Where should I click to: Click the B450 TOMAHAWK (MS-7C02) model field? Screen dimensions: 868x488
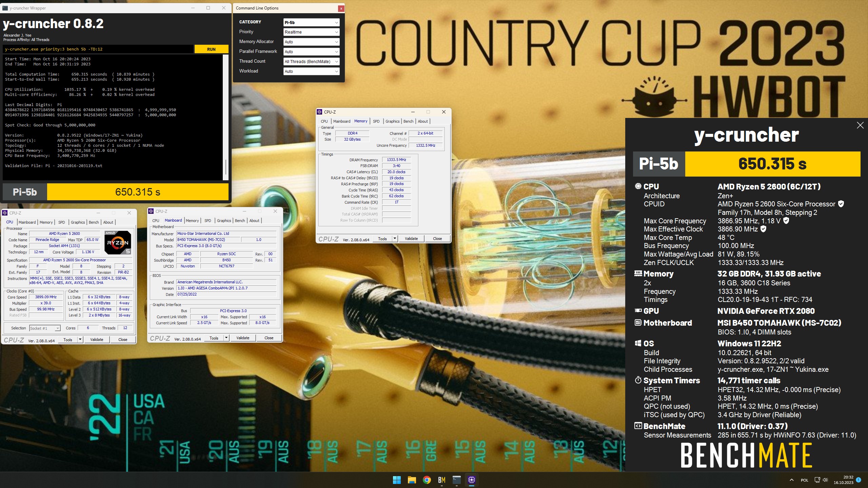[208, 240]
